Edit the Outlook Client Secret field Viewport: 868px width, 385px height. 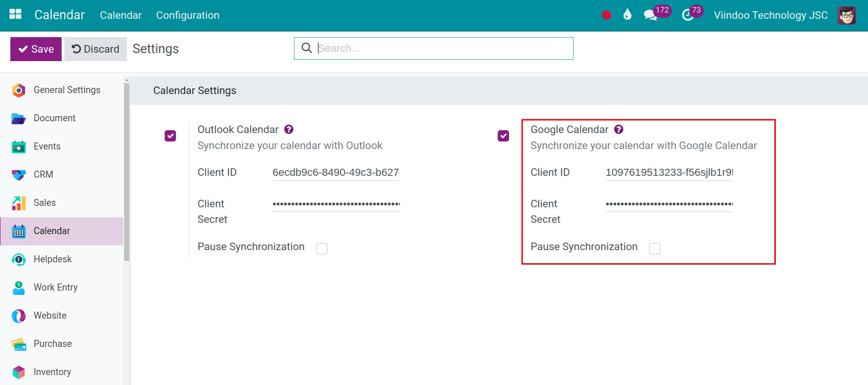coord(336,204)
